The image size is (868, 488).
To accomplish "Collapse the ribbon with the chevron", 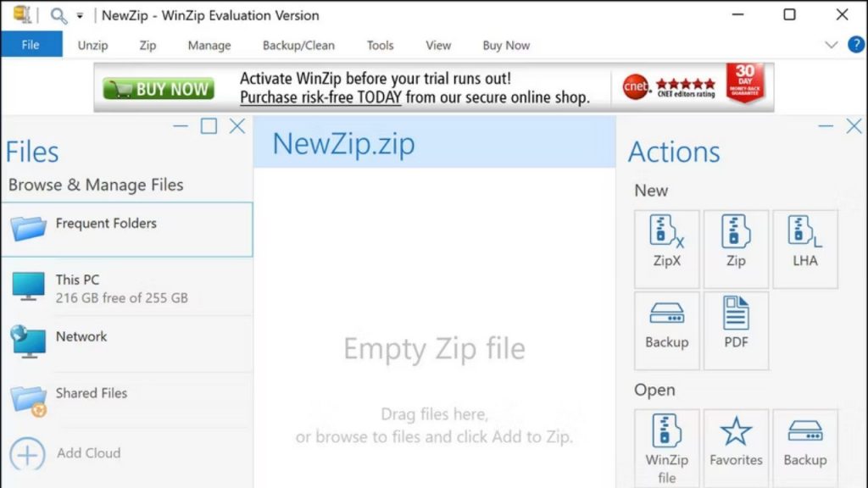I will [x=831, y=45].
